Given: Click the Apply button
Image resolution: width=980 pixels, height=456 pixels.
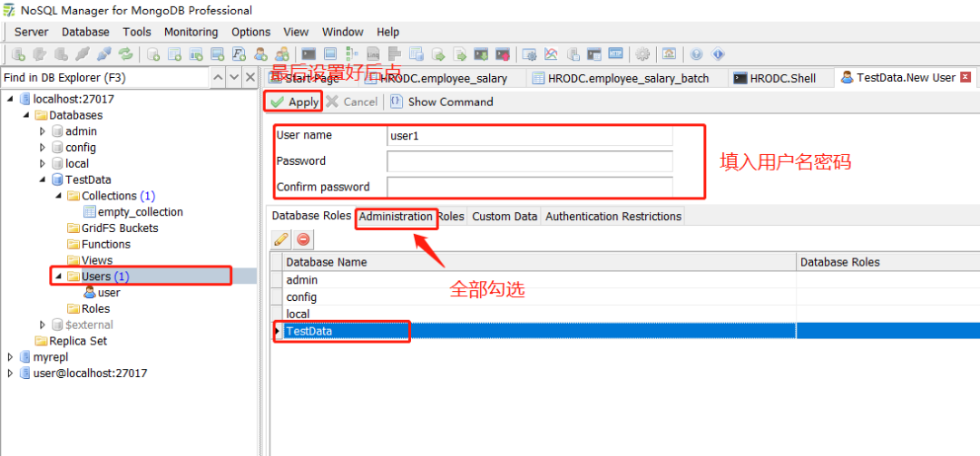Looking at the screenshot, I should point(294,102).
